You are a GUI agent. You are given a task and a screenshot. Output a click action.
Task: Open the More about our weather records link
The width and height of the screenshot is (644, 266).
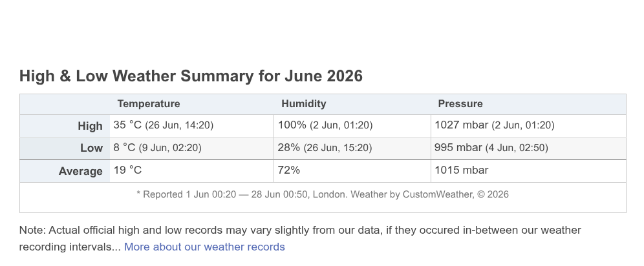point(204,247)
